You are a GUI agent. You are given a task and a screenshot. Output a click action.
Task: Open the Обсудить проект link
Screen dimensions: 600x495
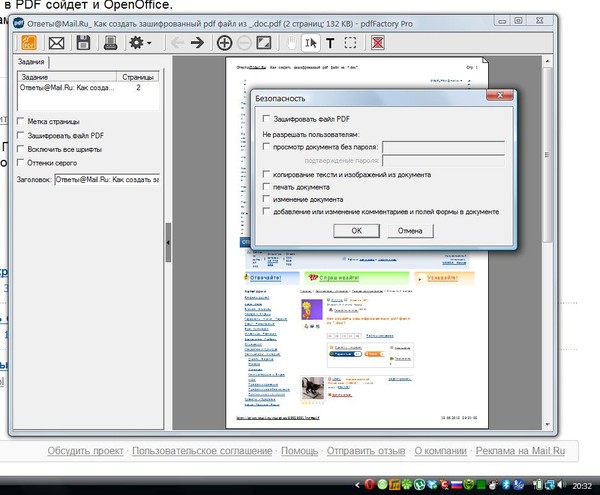85,451
